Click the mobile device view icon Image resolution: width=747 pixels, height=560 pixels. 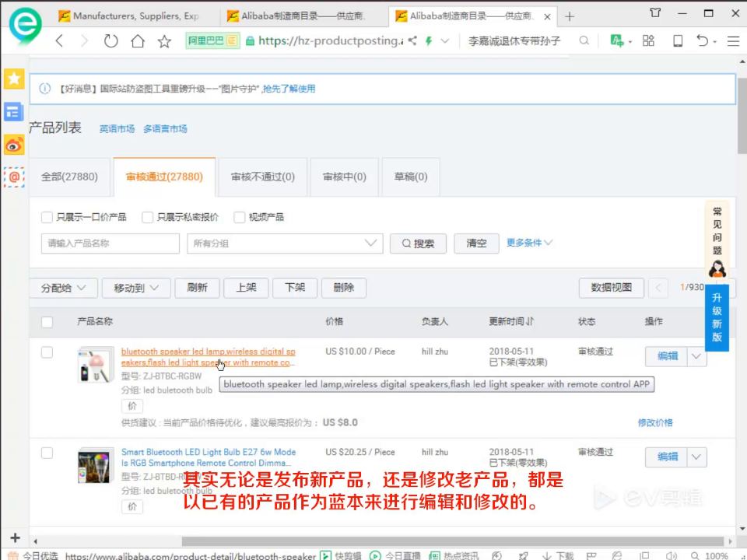click(678, 41)
